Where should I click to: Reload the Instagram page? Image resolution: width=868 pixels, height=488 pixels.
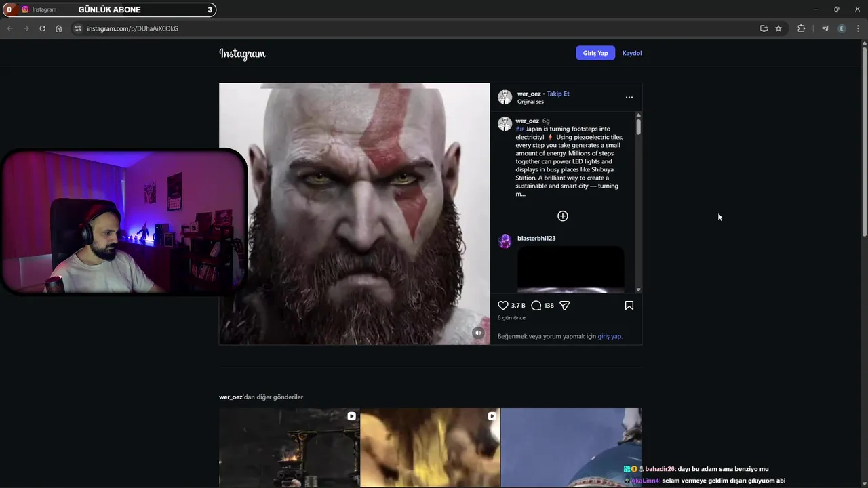[42, 28]
